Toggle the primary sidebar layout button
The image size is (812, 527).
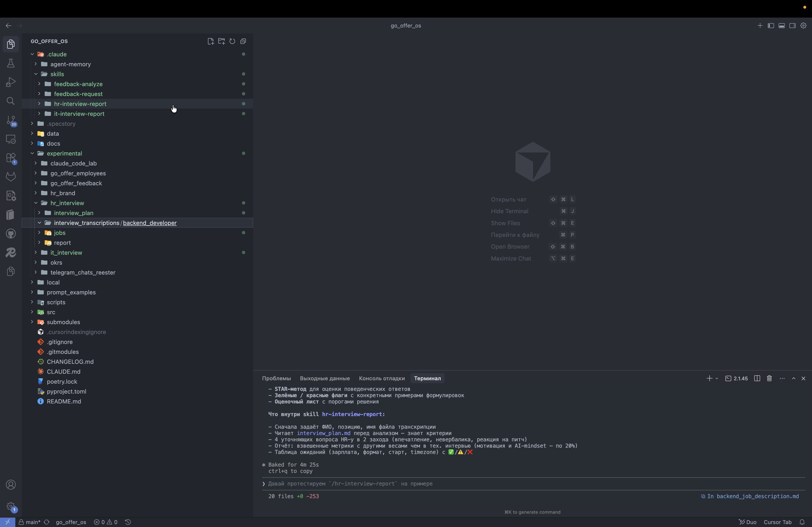point(771,25)
